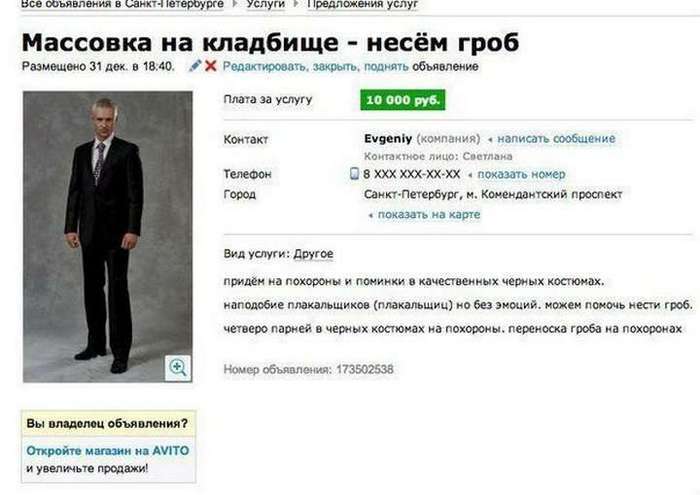The image size is (700, 495).
Task: Click the phone icon beside the number
Action: pyautogui.click(x=354, y=173)
